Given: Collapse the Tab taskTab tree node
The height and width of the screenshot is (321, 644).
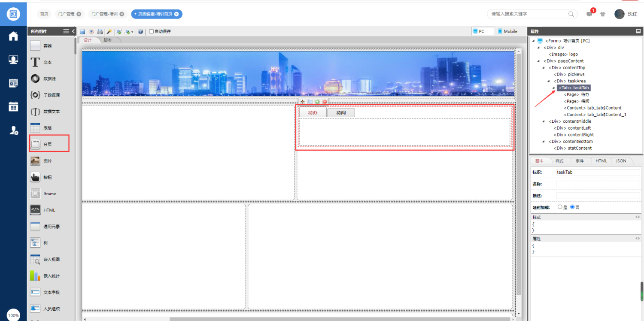Looking at the screenshot, I should click(553, 88).
